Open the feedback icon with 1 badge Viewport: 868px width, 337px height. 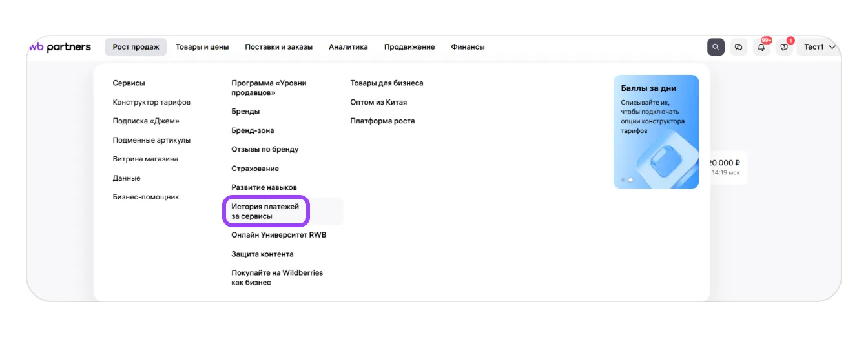point(785,47)
